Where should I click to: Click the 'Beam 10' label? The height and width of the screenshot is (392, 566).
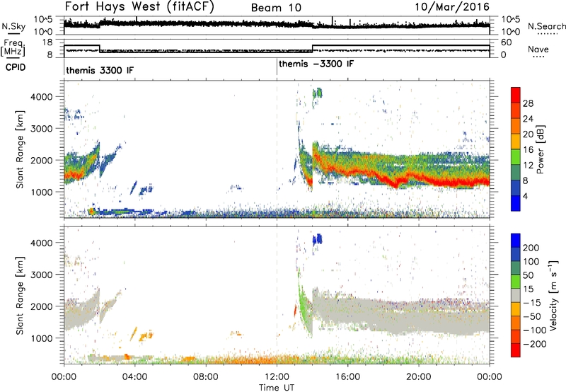276,8
